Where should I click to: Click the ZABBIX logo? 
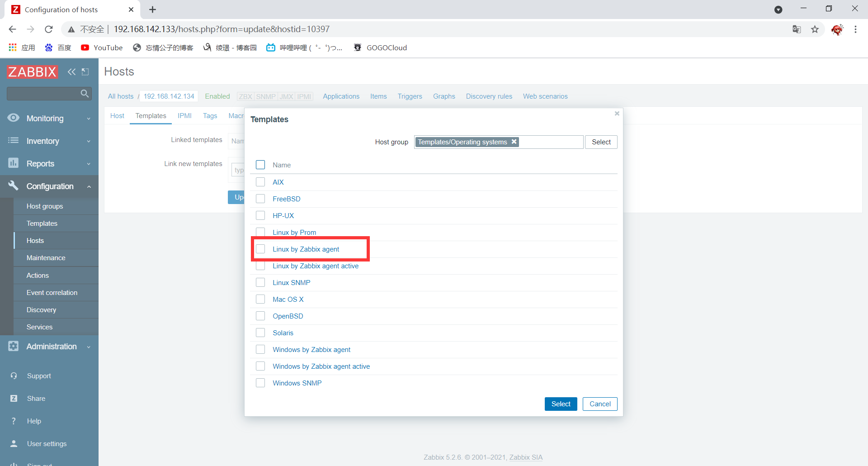(x=32, y=71)
